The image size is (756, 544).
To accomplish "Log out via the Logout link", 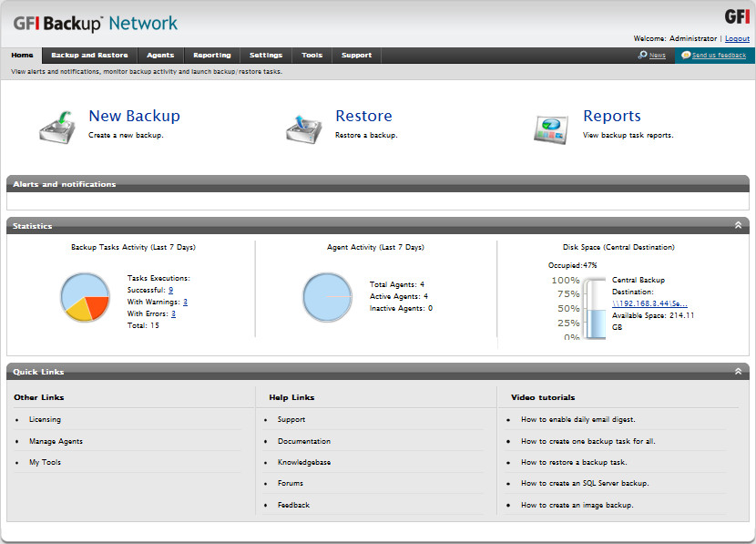I will pyautogui.click(x=737, y=38).
